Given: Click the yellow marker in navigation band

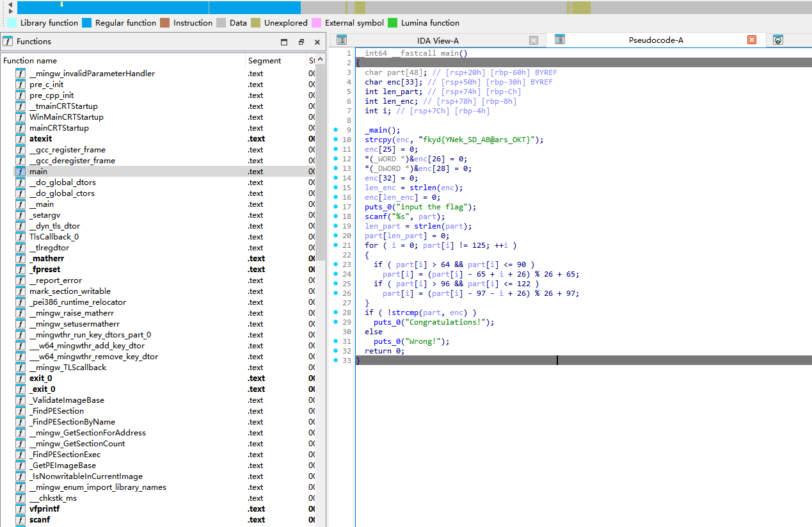Looking at the screenshot, I should 61,4.
